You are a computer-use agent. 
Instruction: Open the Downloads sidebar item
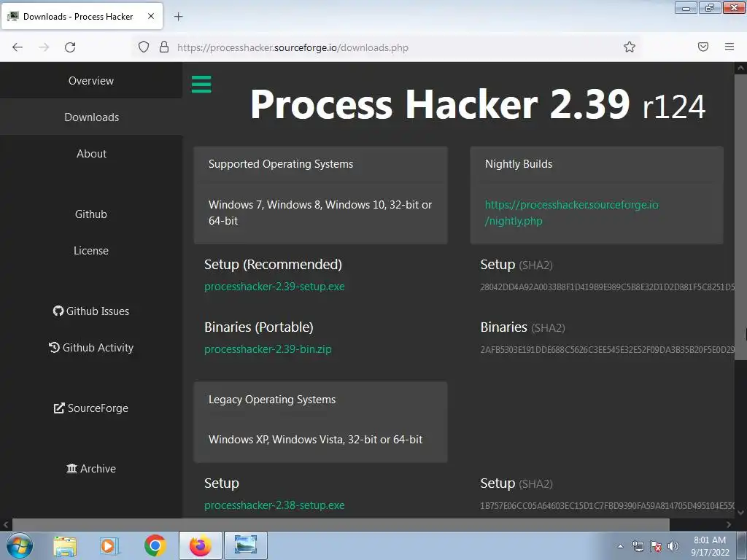(x=91, y=117)
